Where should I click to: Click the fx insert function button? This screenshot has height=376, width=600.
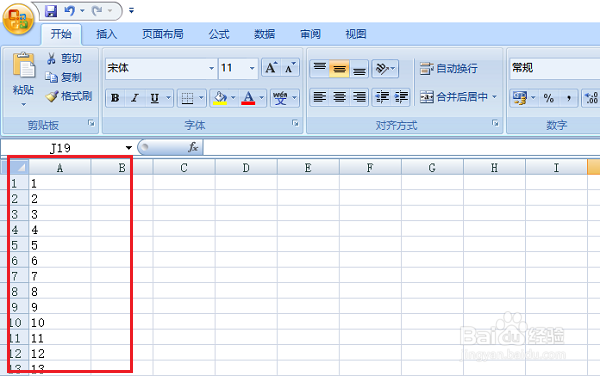click(x=193, y=147)
